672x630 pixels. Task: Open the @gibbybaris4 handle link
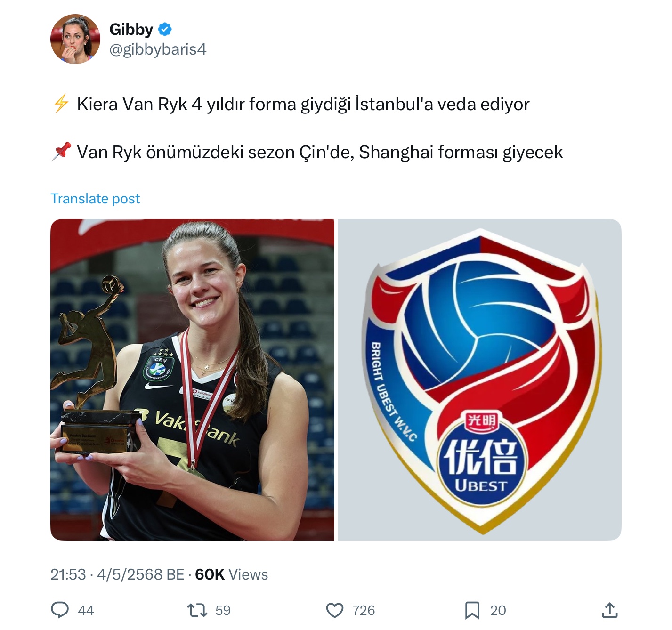[x=158, y=49]
